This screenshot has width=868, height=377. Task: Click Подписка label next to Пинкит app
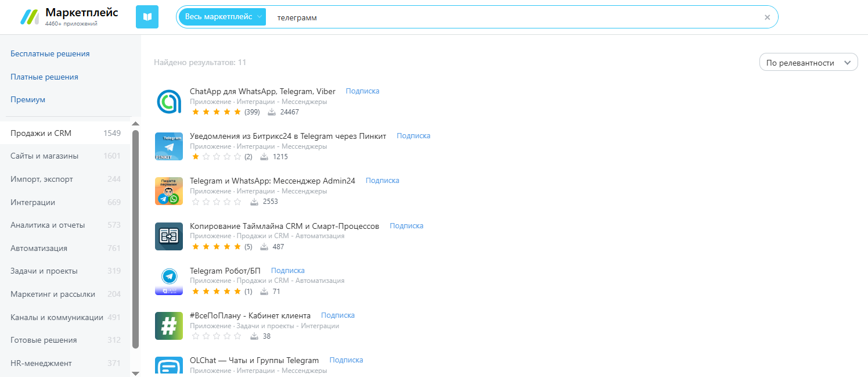tap(413, 135)
